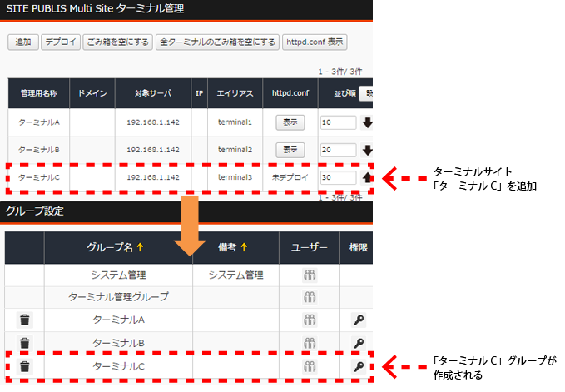
Task: Move ターミナルB down with arrow icon
Action: tap(368, 150)
